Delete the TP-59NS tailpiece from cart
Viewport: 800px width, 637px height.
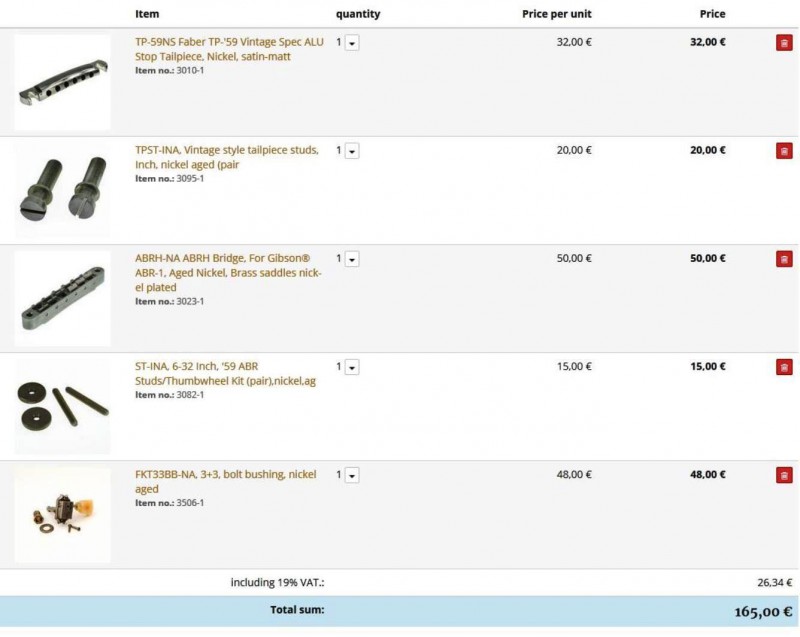click(x=784, y=43)
